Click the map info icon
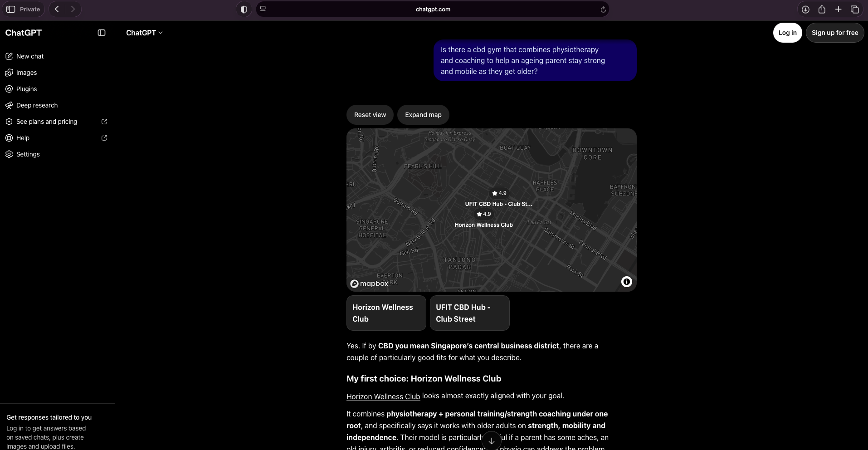868x450 pixels. (x=626, y=282)
